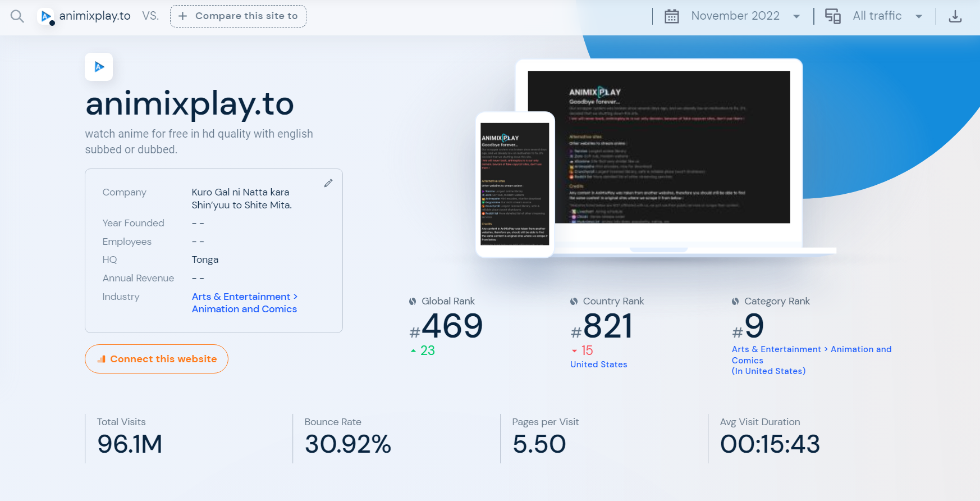Select the November 2022 date label

735,16
